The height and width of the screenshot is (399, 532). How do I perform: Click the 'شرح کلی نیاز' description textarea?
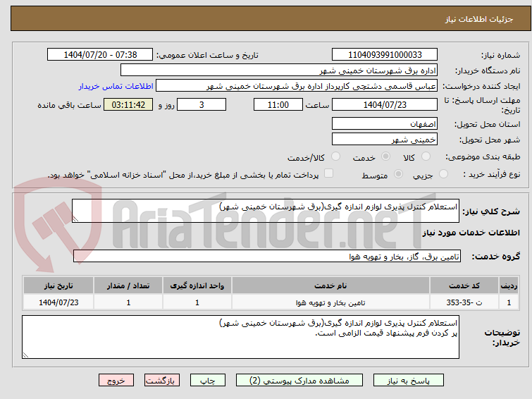(x=266, y=211)
